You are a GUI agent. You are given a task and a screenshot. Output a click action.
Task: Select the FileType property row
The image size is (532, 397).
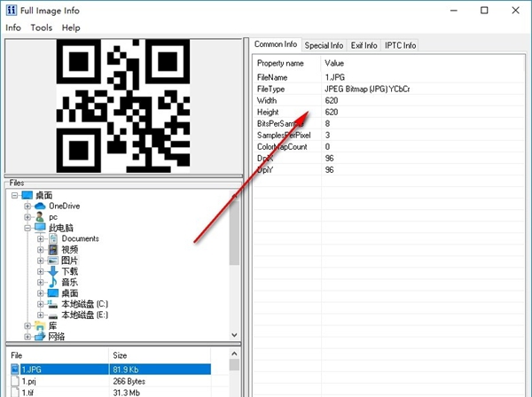pos(389,89)
